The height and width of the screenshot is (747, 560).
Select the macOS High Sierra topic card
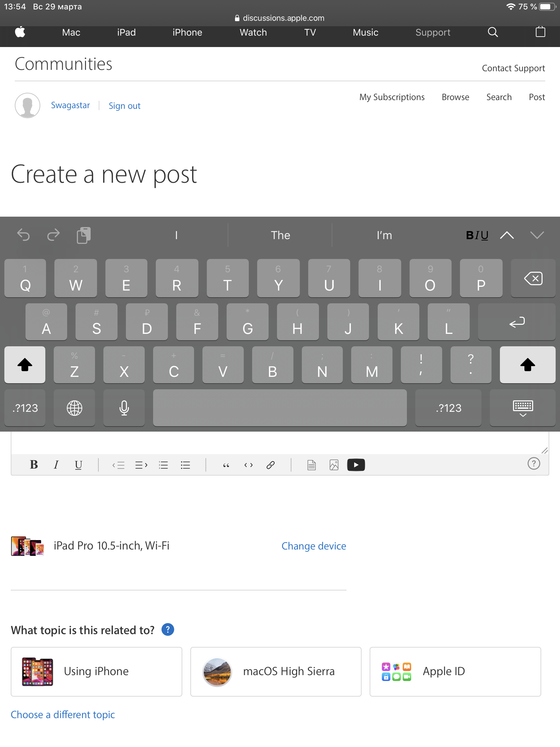click(x=276, y=671)
